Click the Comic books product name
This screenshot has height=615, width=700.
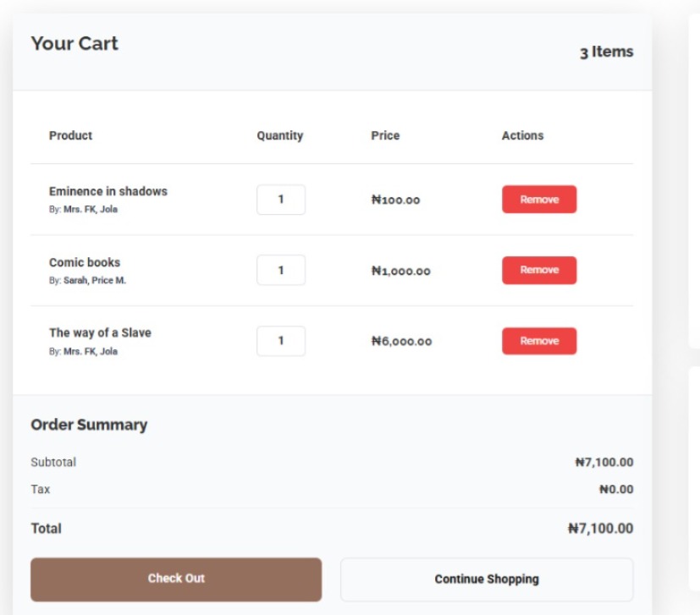pos(85,262)
